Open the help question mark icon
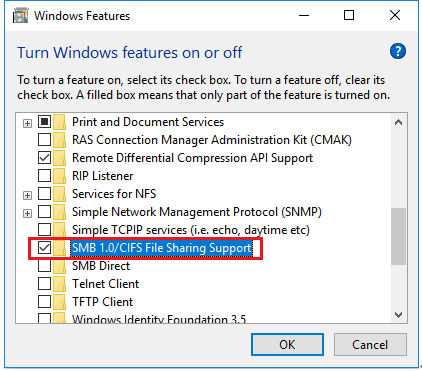Screen dimensions: 422x371 click(x=398, y=51)
